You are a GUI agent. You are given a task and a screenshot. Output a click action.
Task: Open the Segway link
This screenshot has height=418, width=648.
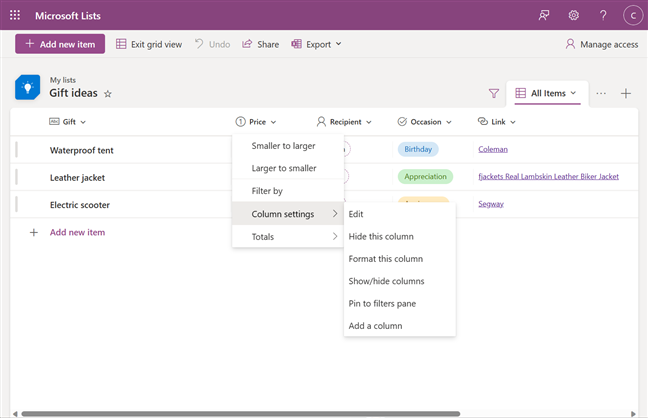(x=491, y=204)
